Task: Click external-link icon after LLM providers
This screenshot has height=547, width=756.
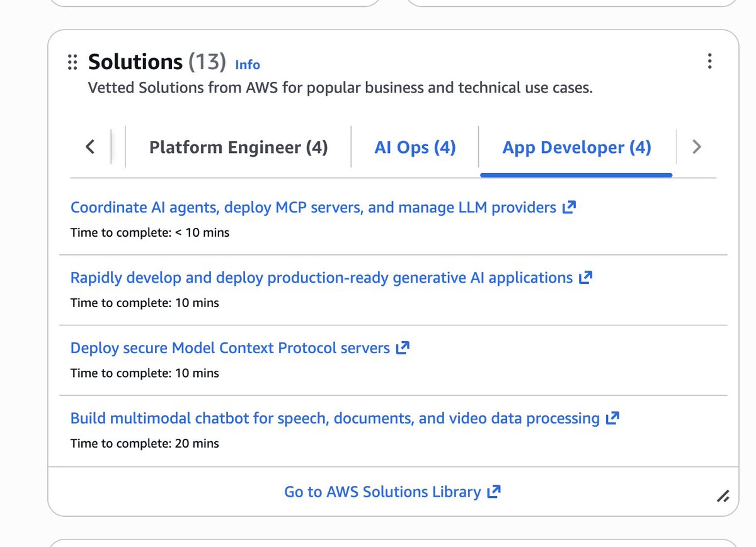Action: 569,207
